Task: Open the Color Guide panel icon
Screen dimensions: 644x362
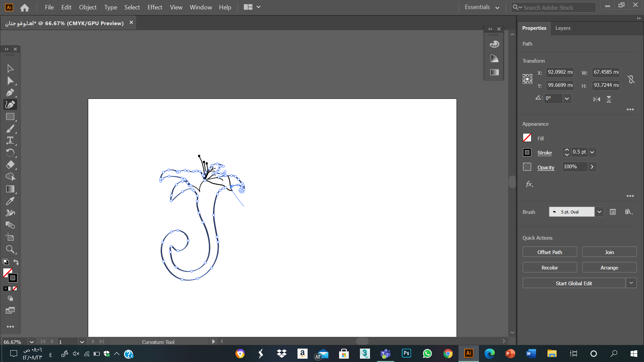Action: (x=494, y=59)
